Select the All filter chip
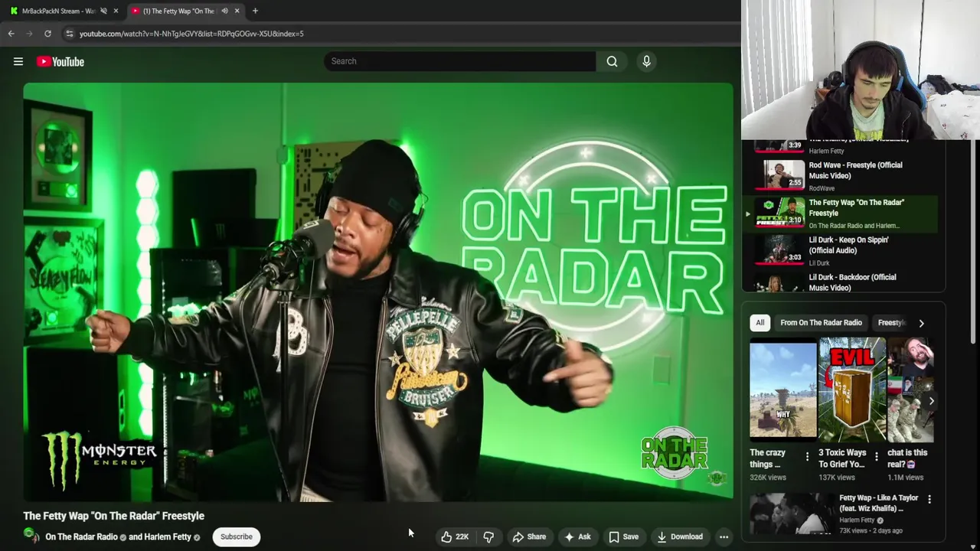 (x=759, y=323)
